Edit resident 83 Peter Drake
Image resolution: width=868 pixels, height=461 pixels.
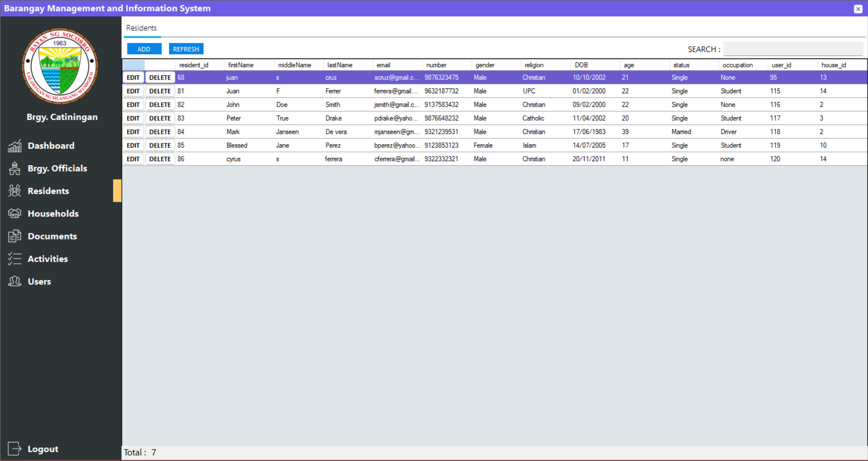click(133, 118)
